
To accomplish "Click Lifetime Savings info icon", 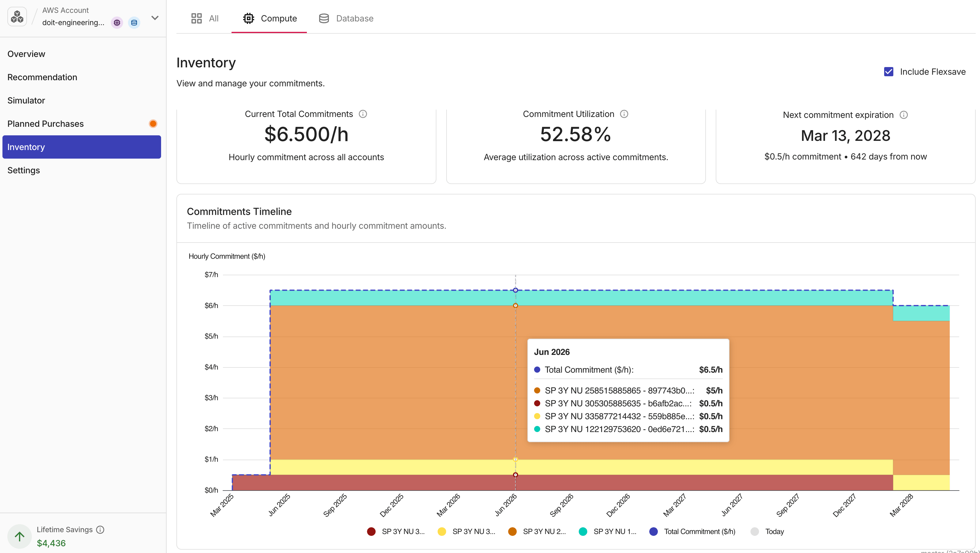I will [100, 529].
